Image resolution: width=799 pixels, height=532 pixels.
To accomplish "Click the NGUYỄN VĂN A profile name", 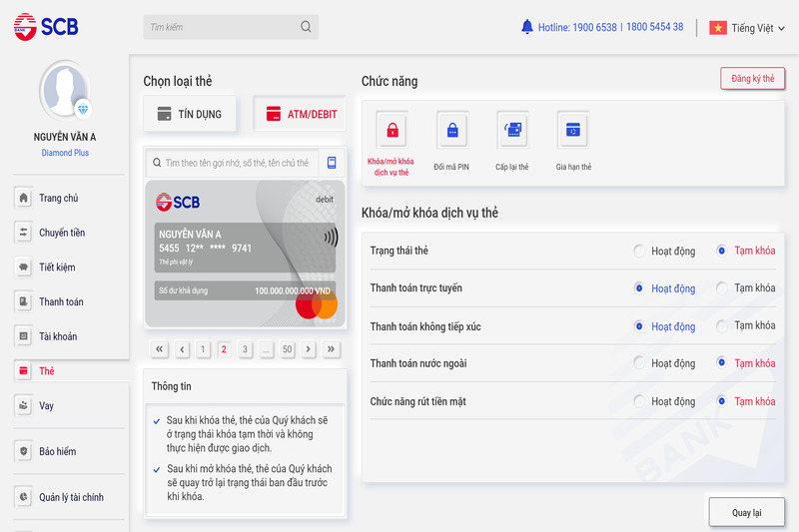I will click(65, 137).
